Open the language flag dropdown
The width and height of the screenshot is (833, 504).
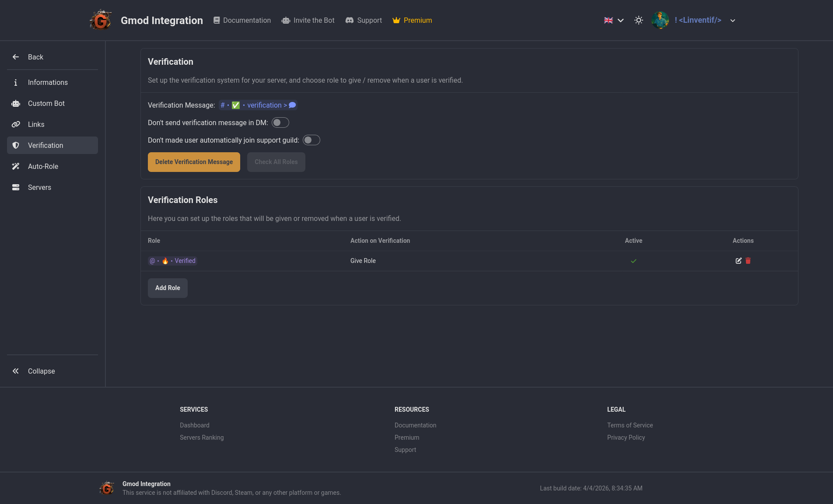tap(614, 20)
